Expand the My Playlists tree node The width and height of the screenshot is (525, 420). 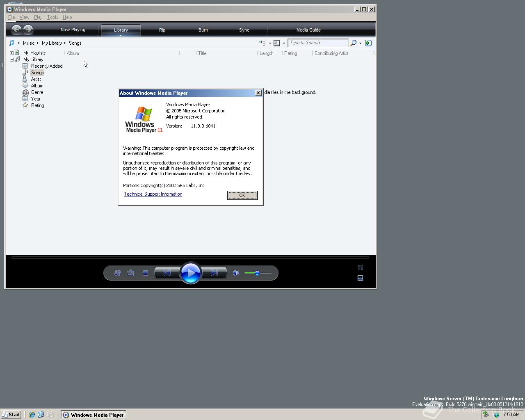click(x=11, y=53)
